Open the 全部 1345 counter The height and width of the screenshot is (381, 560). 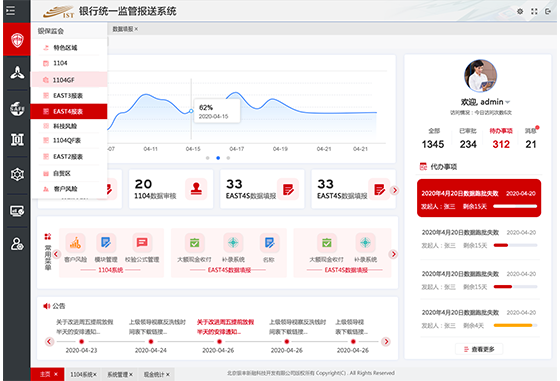click(433, 139)
